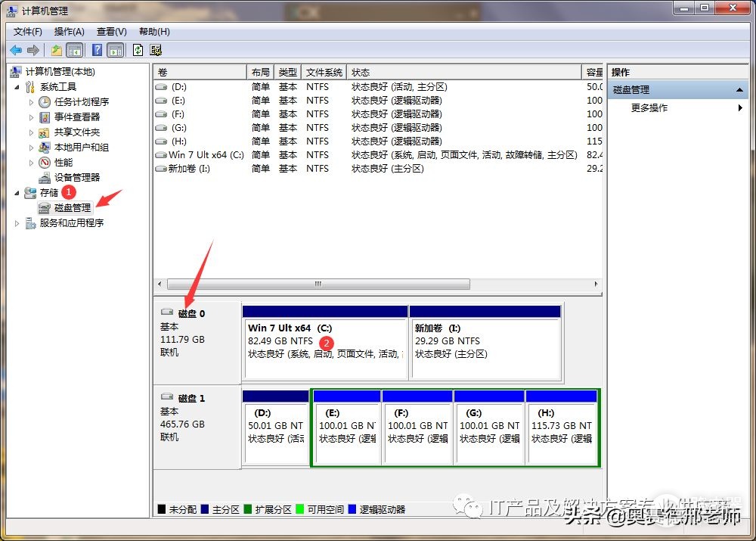Screen dimensions: 756x541
Task: Select the 状态良好 (主分区) row text
Action: pyautogui.click(x=388, y=169)
